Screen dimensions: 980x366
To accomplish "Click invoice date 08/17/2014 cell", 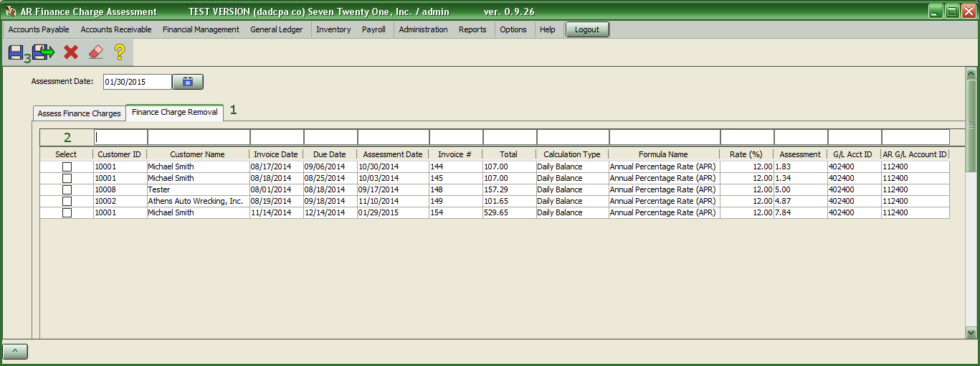I will tap(276, 166).
